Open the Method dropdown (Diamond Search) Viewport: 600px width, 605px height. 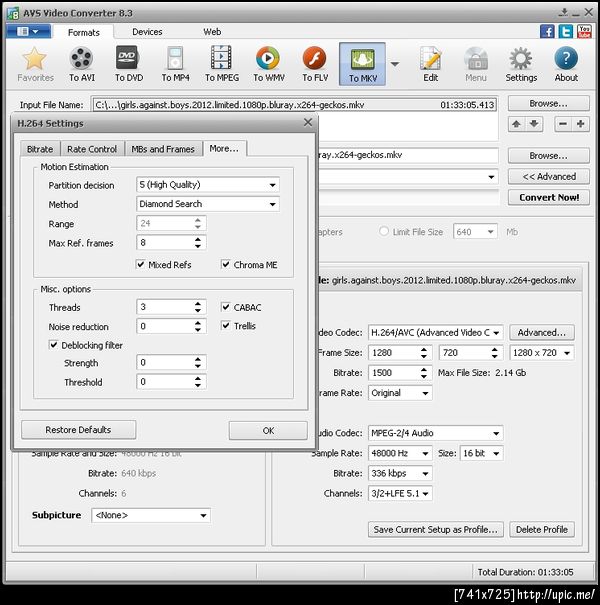pos(208,204)
